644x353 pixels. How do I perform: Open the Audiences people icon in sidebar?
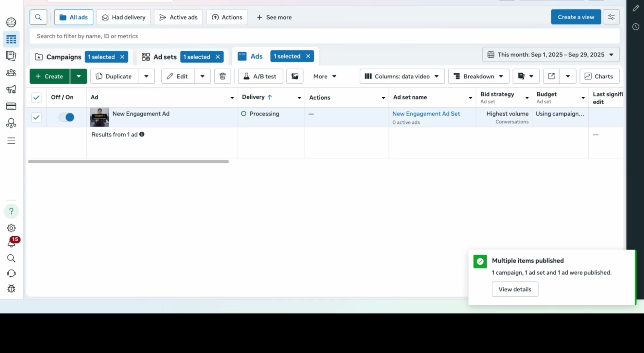pos(11,73)
